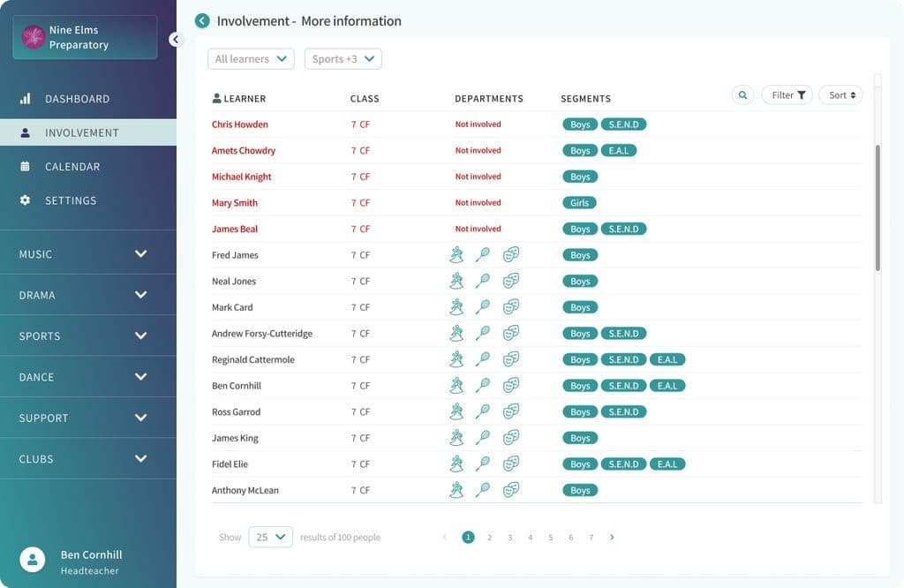
Task: Click Mark Card's drama masks icon
Action: pos(510,307)
